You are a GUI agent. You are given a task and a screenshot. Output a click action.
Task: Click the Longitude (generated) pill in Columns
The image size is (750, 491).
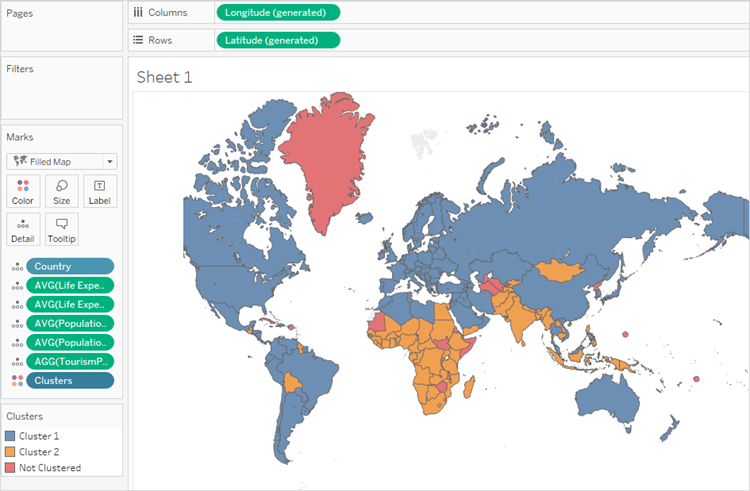point(277,13)
